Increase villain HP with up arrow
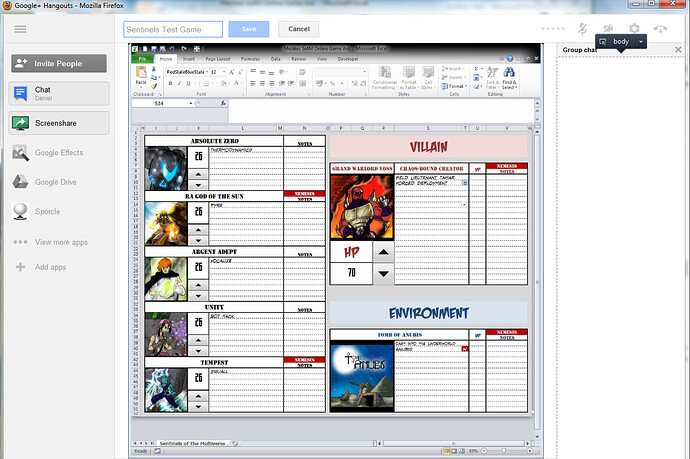Viewport: 690px width, 459px height. tap(383, 252)
